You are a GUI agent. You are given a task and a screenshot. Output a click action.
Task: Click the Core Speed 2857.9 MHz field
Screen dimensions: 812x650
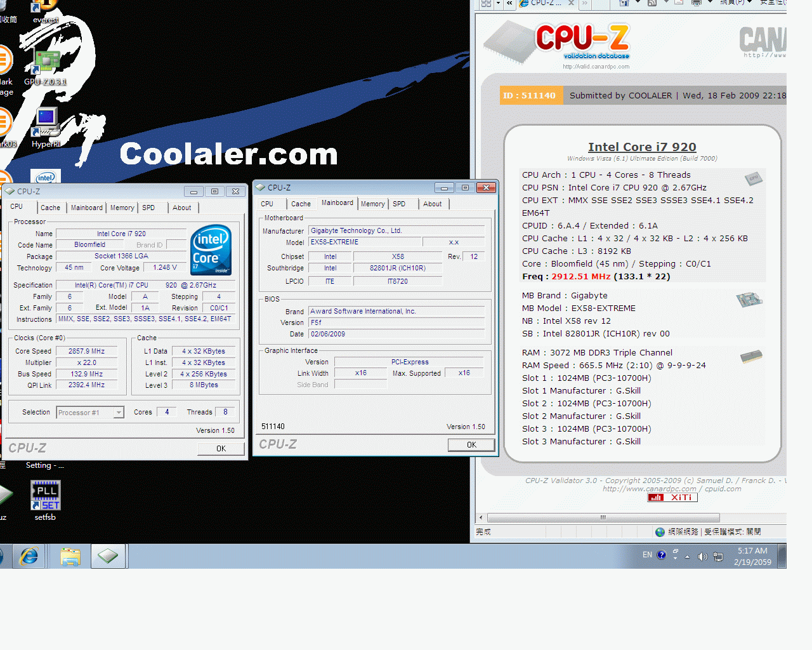[x=87, y=351]
